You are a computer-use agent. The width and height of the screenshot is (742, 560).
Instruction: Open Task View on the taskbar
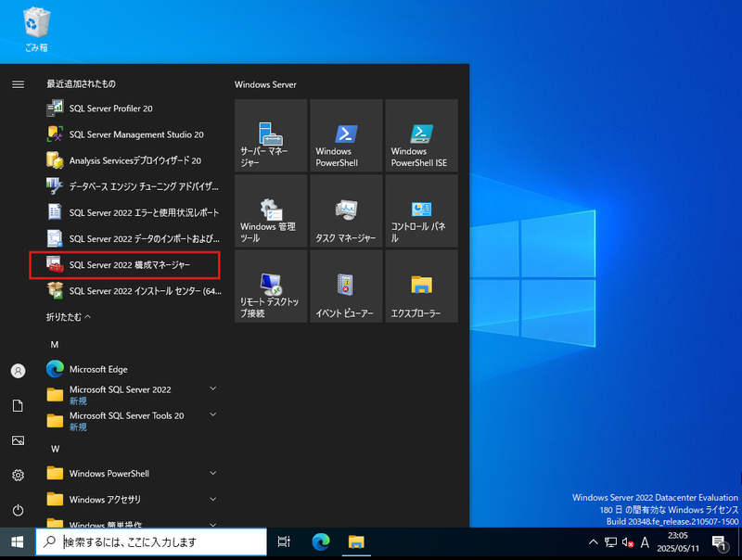point(284,542)
